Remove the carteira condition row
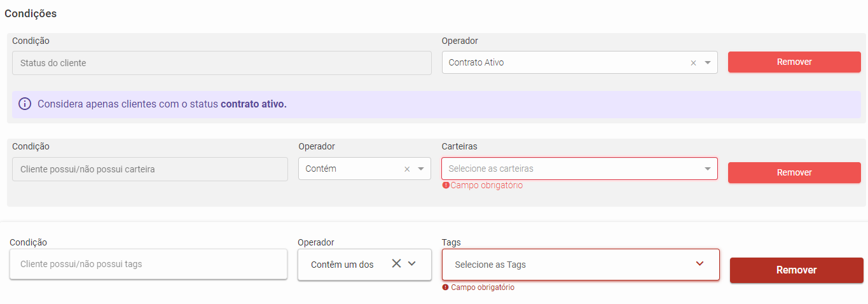 tap(794, 172)
